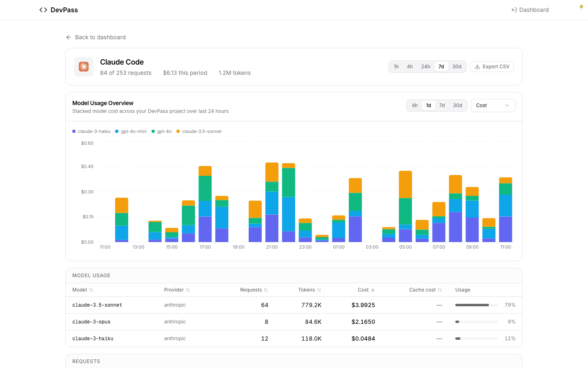Click the Provider column header
The image size is (588, 368).
point(177,290)
